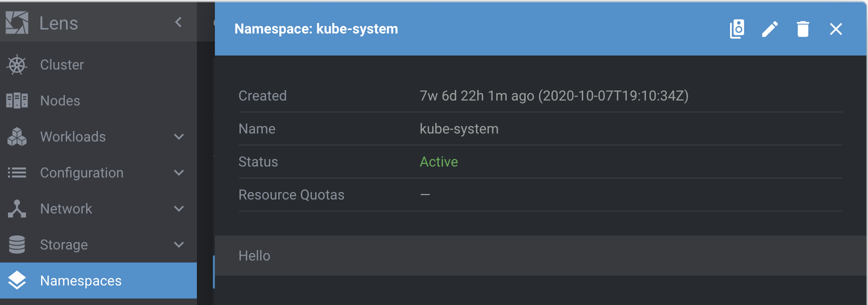Click the Configuration list icon
Screen dimensions: 868x305
pos(17,172)
